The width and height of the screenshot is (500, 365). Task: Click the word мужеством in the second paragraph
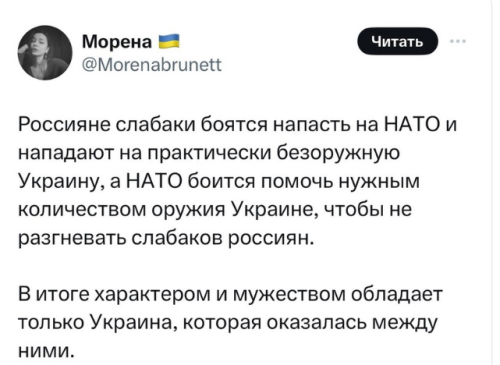coord(289,295)
